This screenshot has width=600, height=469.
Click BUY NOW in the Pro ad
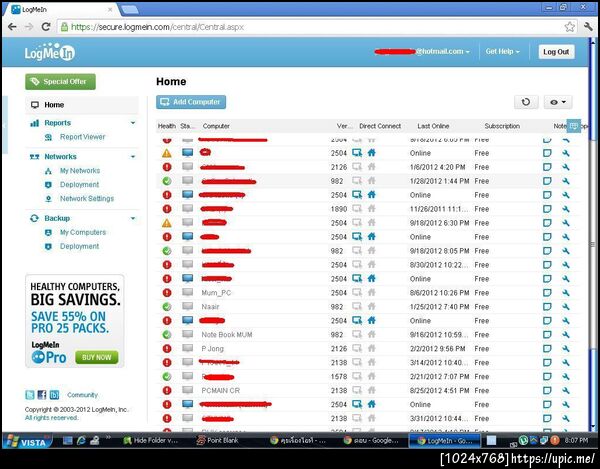pos(96,357)
